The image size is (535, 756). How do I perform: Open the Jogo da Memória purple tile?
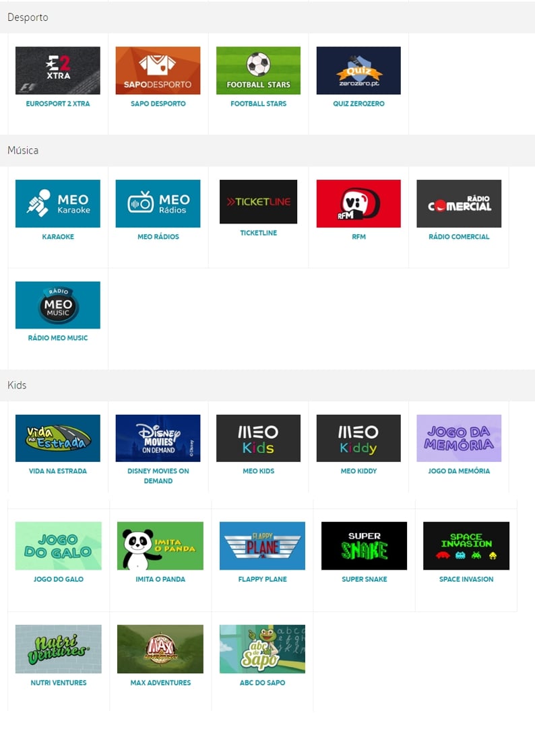(459, 438)
